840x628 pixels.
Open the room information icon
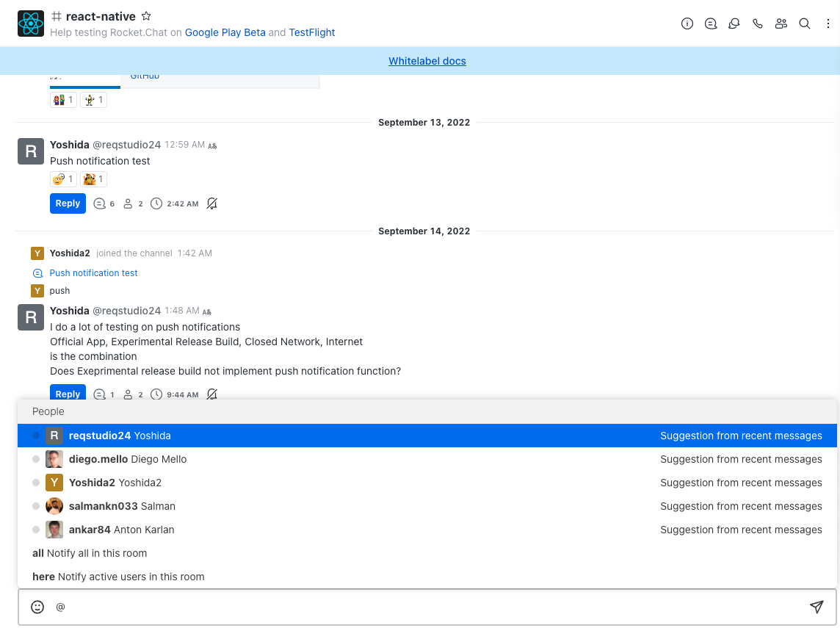[x=687, y=24]
